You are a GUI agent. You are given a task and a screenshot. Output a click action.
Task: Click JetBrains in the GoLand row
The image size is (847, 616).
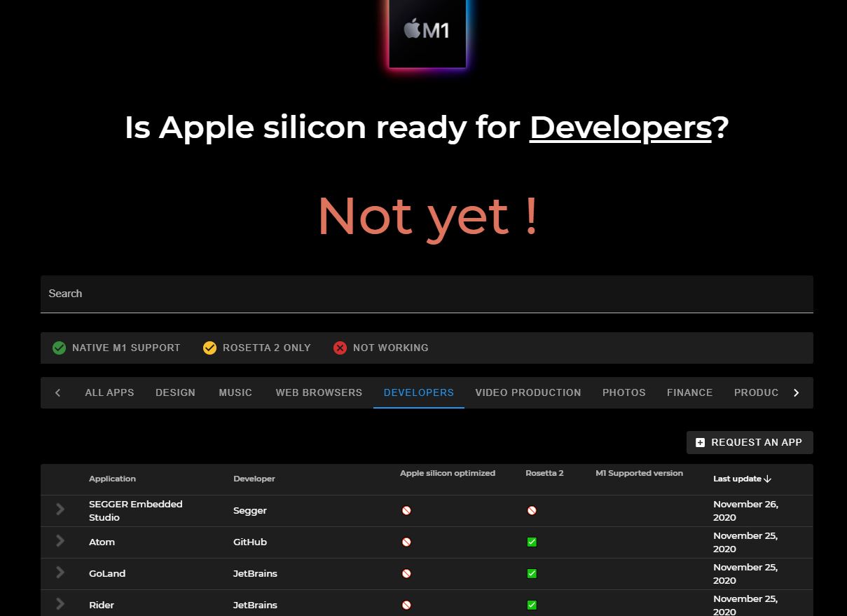click(x=255, y=573)
